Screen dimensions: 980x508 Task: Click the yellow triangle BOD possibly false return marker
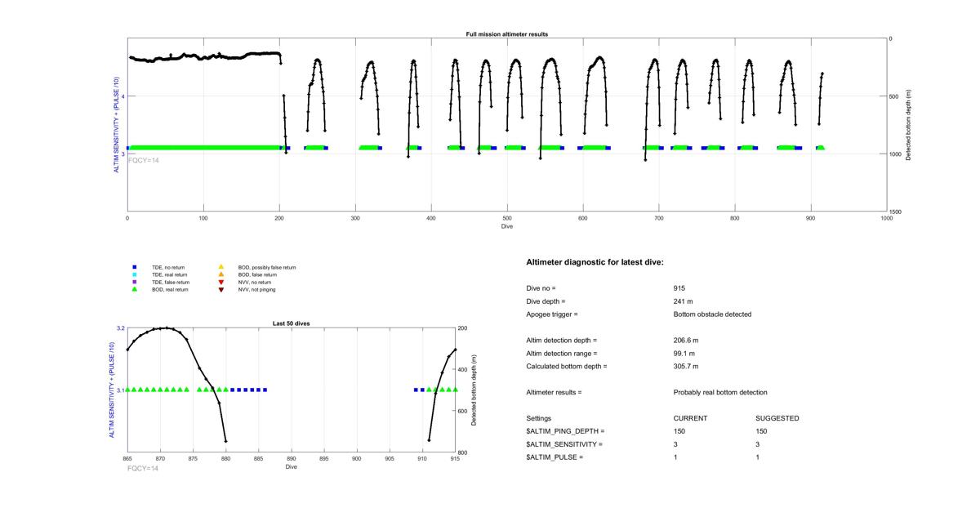pos(221,267)
